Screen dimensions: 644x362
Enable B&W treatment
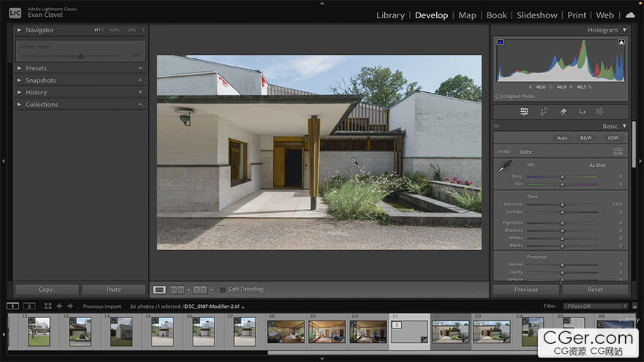pos(585,138)
